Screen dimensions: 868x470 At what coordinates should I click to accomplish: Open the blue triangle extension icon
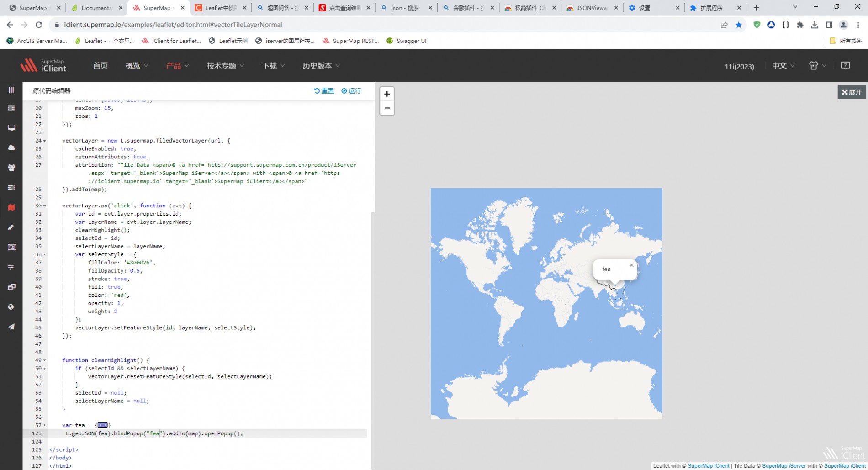(771, 25)
